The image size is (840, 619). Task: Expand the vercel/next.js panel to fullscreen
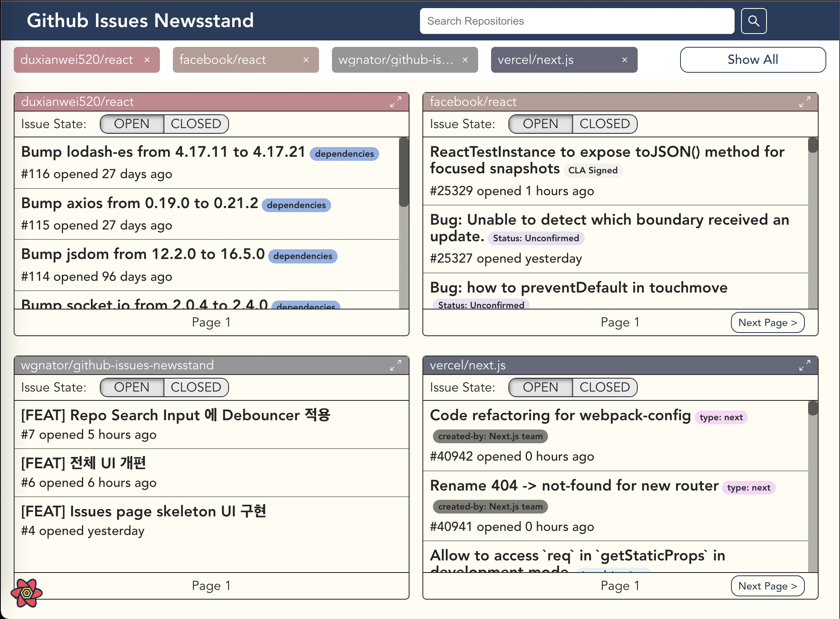(805, 365)
